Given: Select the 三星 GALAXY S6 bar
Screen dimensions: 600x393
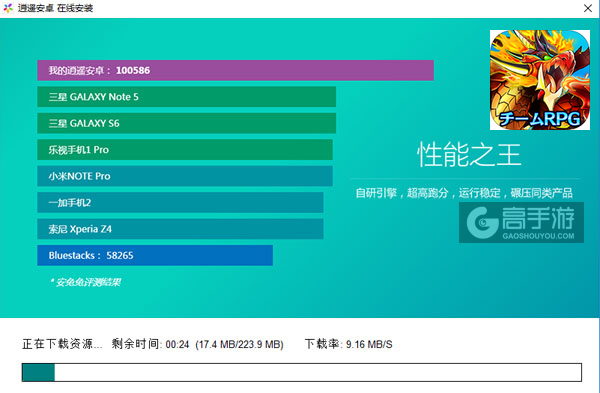Looking at the screenshot, I should [x=186, y=123].
